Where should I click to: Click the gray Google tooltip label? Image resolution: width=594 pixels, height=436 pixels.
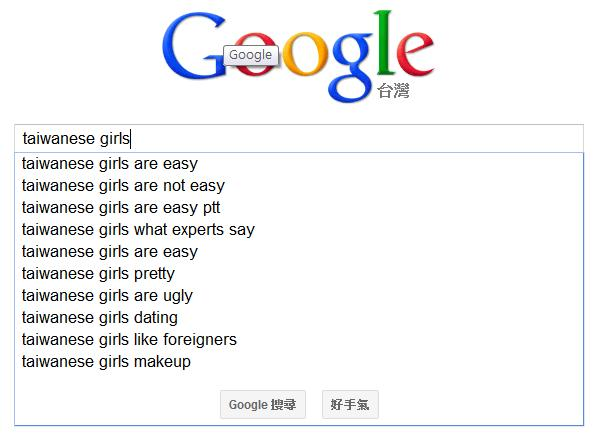(x=251, y=55)
